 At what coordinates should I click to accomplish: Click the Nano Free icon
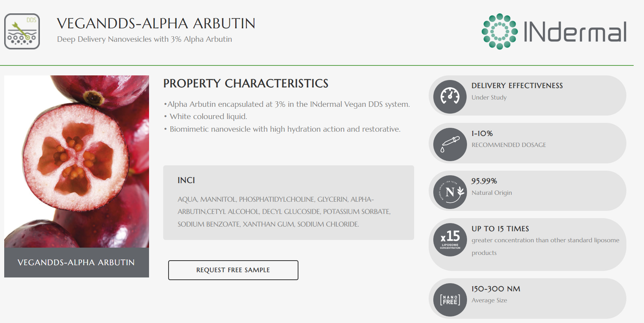[x=450, y=300]
